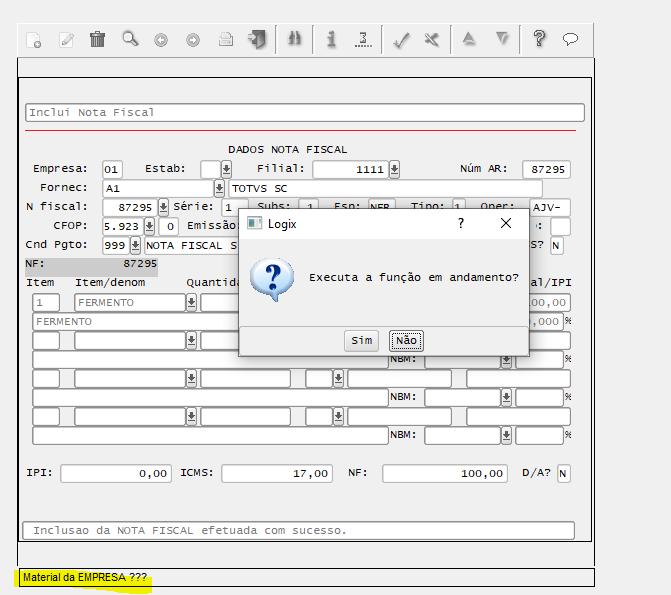
Task: Open the Filial lookup arrow
Action: point(394,170)
